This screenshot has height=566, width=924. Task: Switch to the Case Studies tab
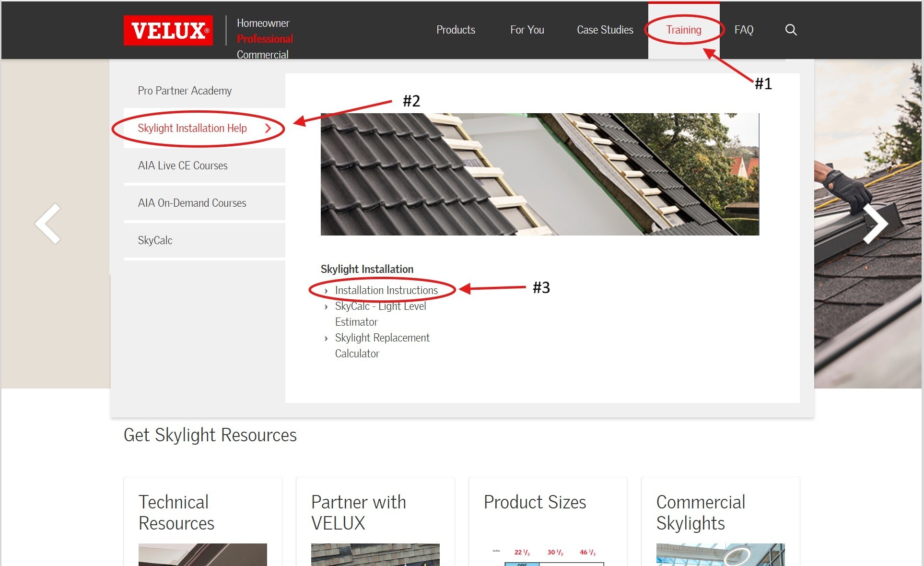pos(605,29)
